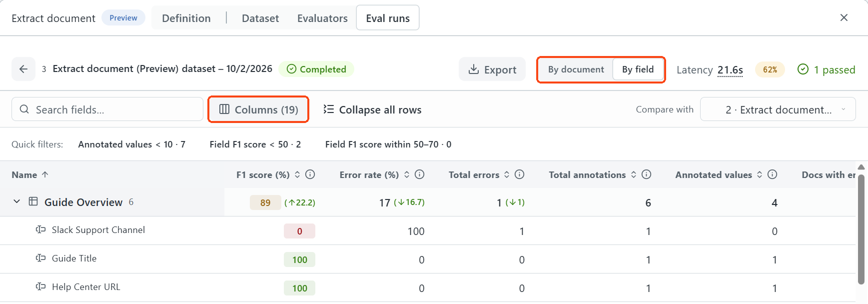This screenshot has height=304, width=868.
Task: Open info for Total errors column
Action: (520, 174)
